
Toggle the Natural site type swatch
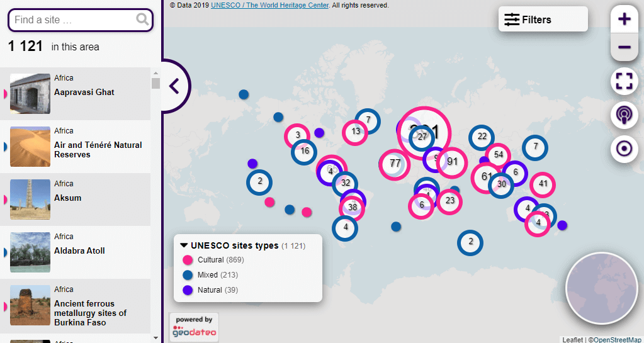188,290
